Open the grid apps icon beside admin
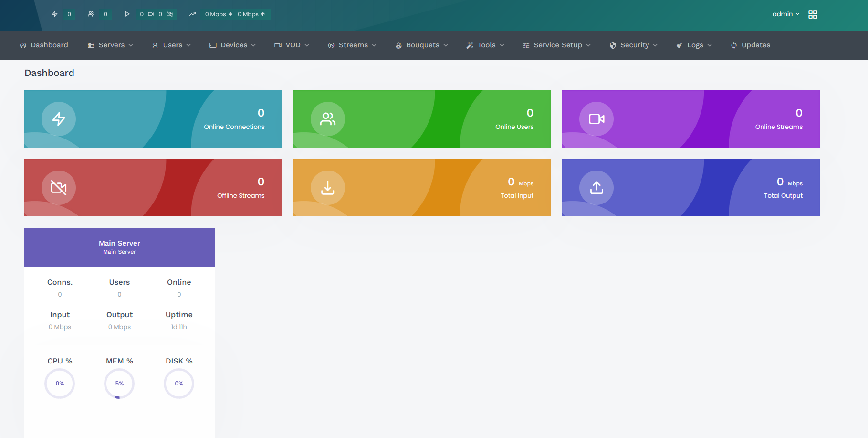 tap(813, 14)
